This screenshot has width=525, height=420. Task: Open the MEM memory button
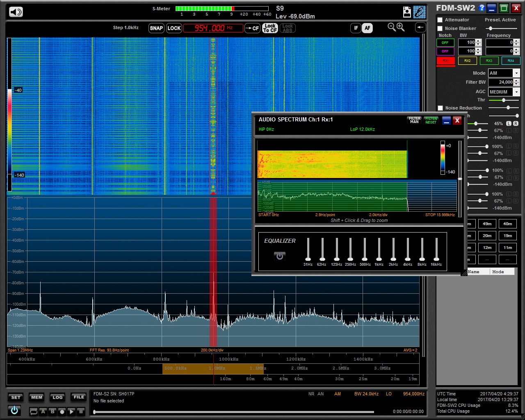(x=37, y=397)
